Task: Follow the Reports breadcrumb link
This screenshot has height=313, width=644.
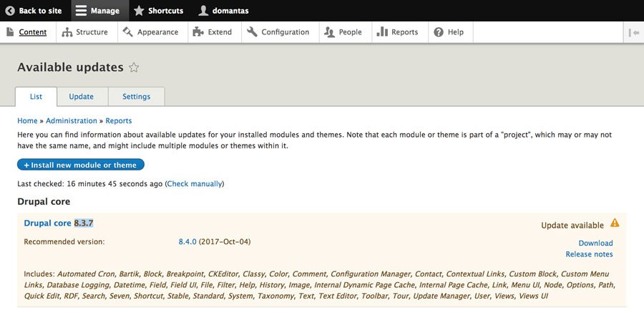Action: [119, 121]
